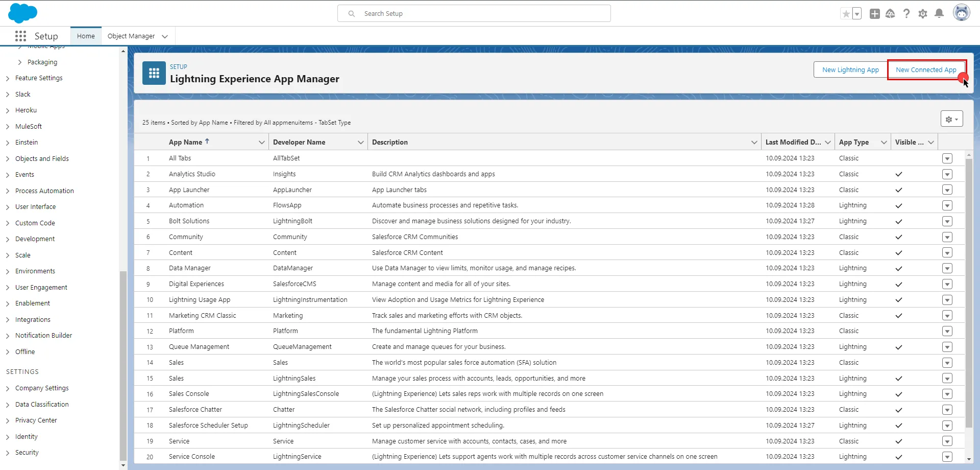Switch to the Object Manager tab
The image size is (980, 470).
click(x=131, y=36)
